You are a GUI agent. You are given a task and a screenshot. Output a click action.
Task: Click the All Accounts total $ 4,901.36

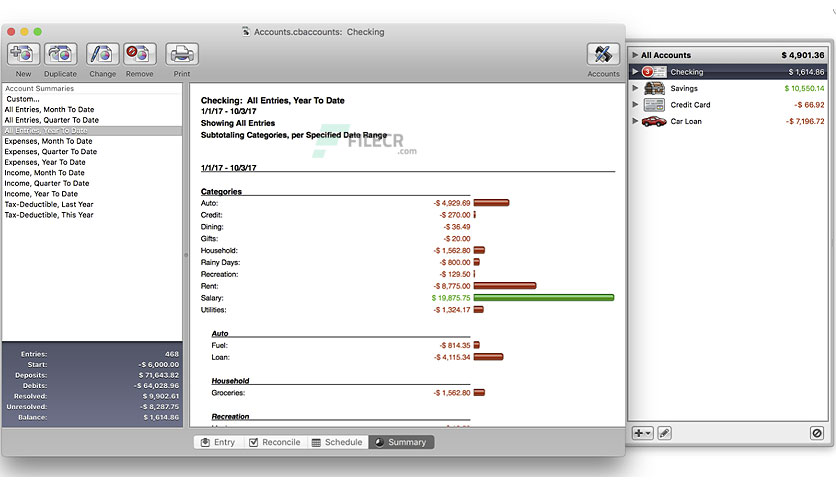[802, 55]
